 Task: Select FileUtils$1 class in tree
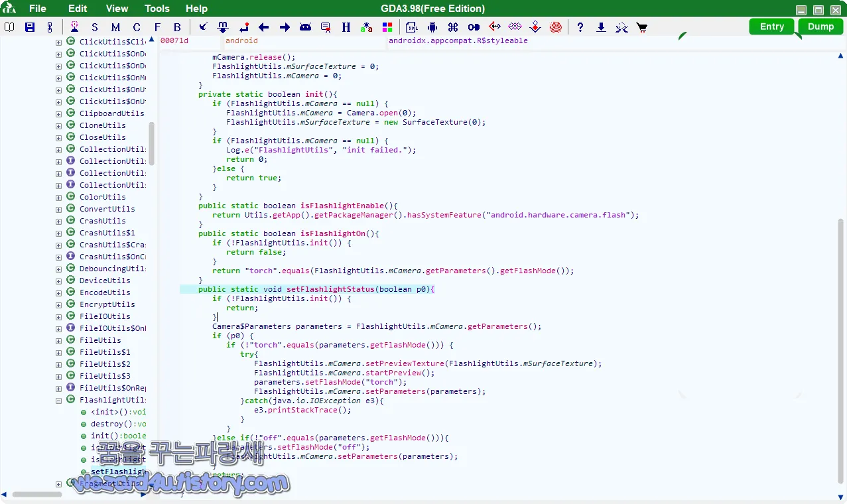(x=105, y=352)
